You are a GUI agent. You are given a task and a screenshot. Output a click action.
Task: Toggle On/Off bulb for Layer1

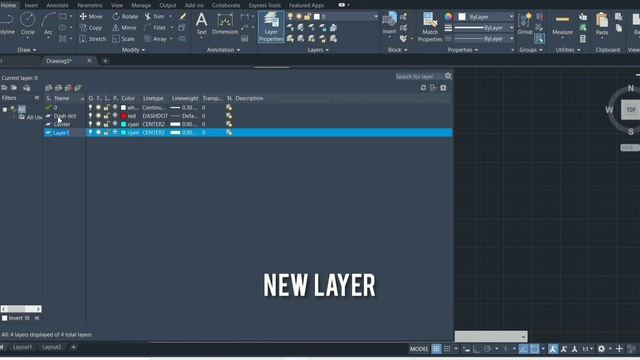pyautogui.click(x=91, y=133)
